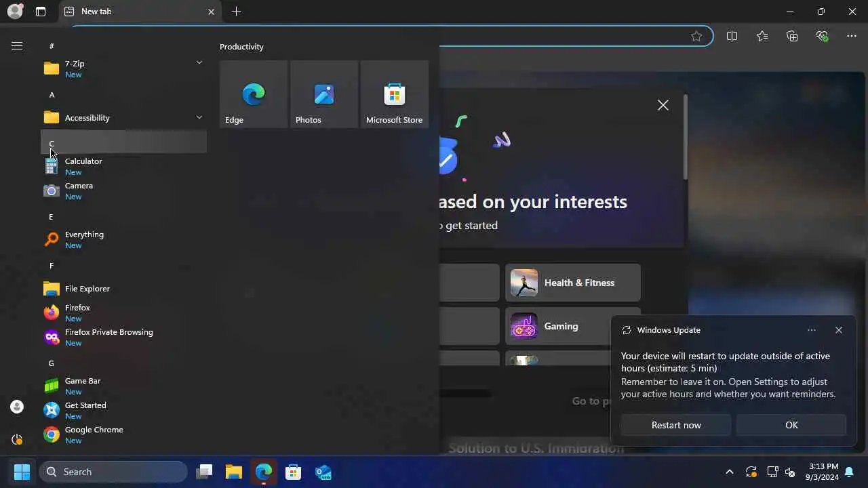
Task: Click the Restart now button
Action: tap(676, 425)
